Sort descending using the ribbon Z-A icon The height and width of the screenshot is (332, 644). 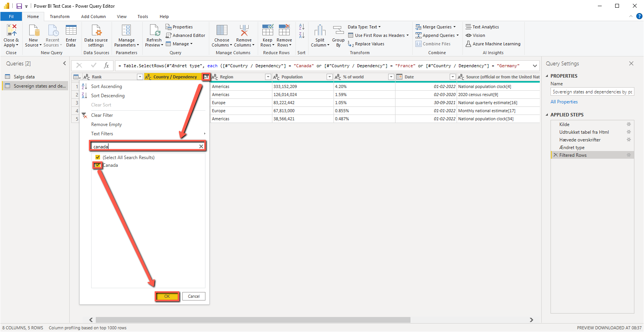(302, 35)
